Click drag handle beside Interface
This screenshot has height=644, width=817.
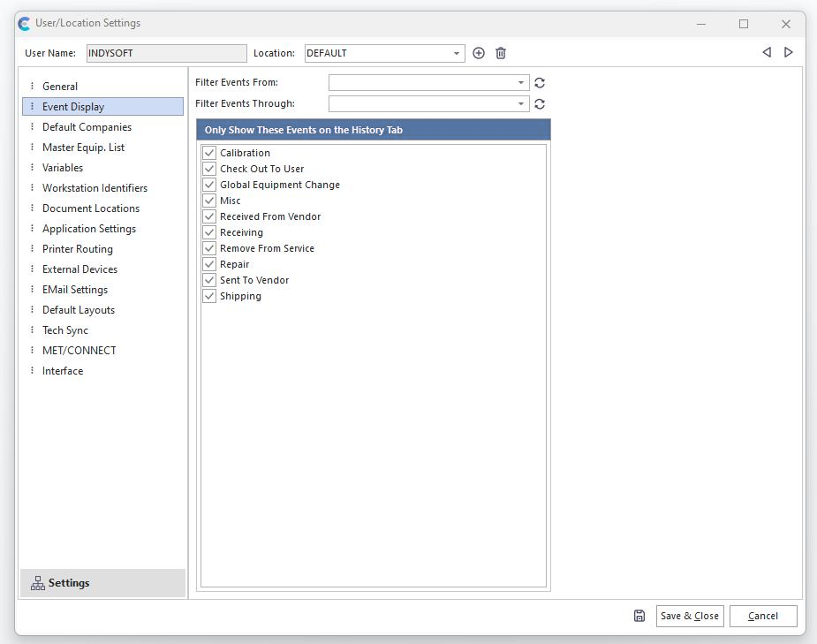click(33, 370)
